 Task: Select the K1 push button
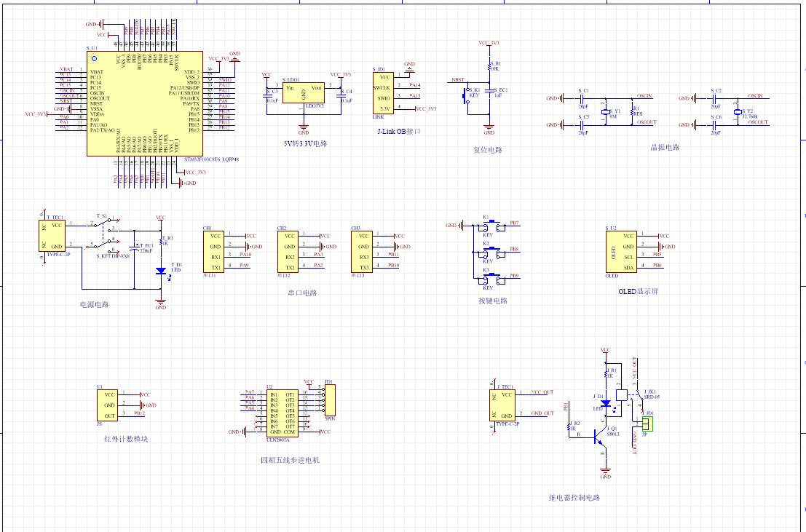[493, 226]
